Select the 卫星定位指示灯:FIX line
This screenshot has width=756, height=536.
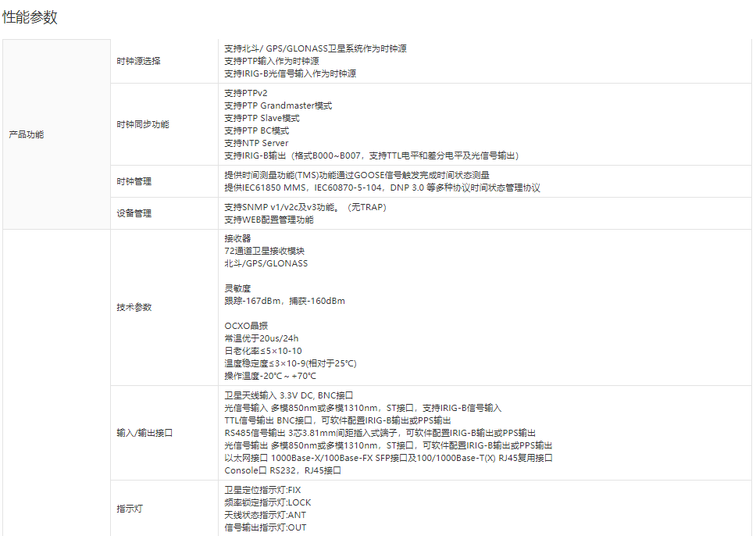coord(262,490)
